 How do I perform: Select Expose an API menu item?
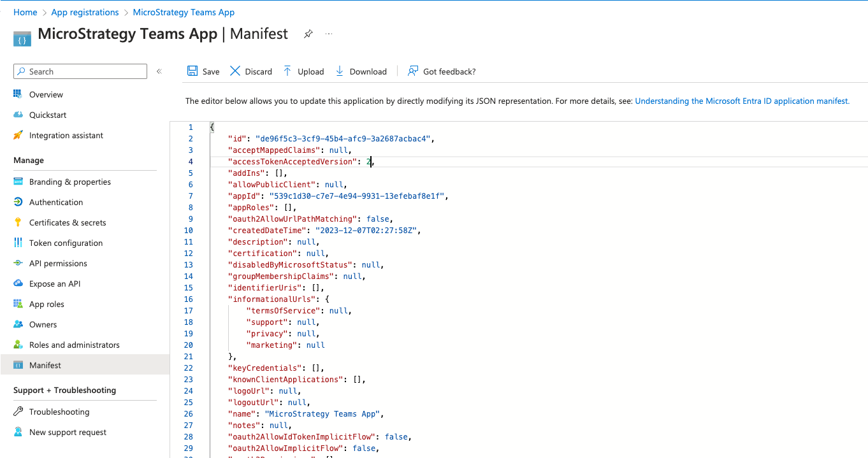(55, 283)
